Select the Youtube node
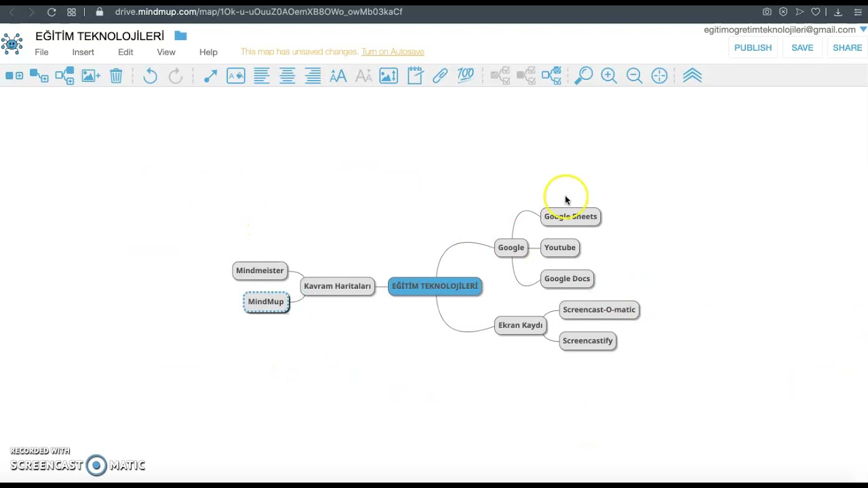The height and width of the screenshot is (488, 868). point(559,247)
